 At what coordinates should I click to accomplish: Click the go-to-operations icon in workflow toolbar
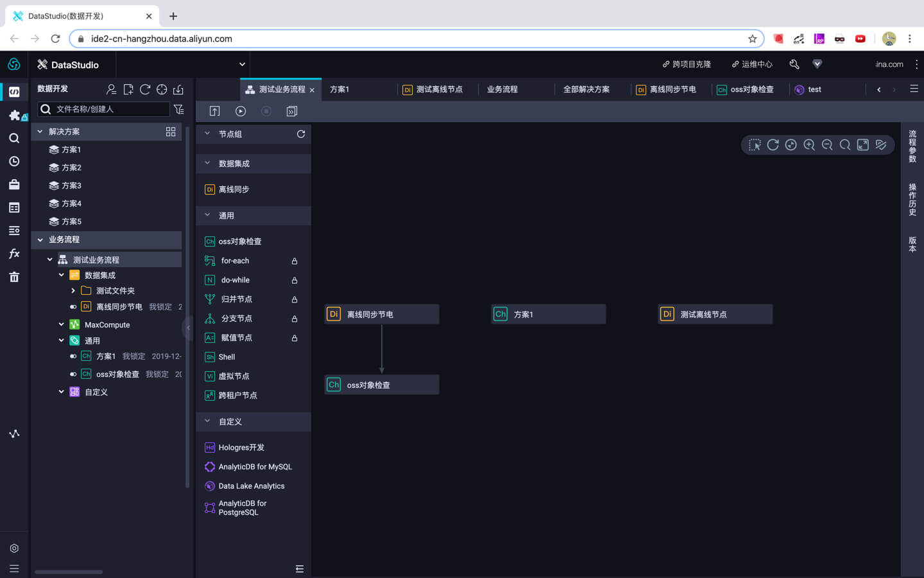(292, 111)
